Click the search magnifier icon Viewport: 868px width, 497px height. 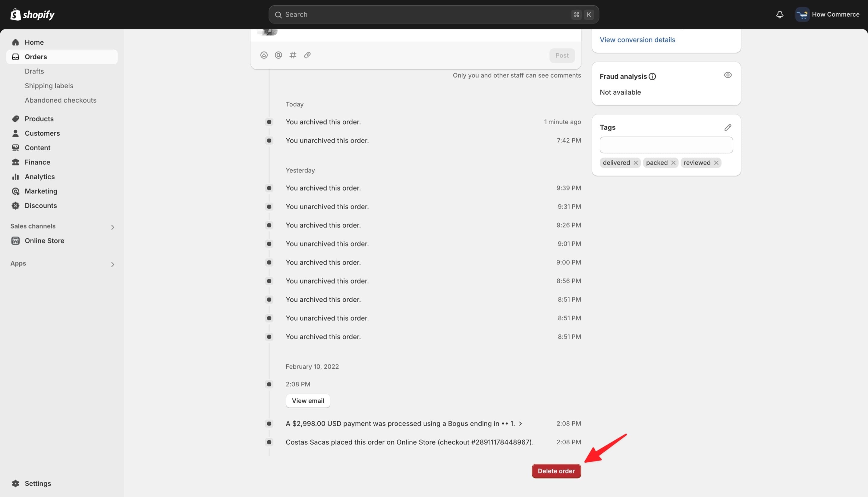[278, 15]
